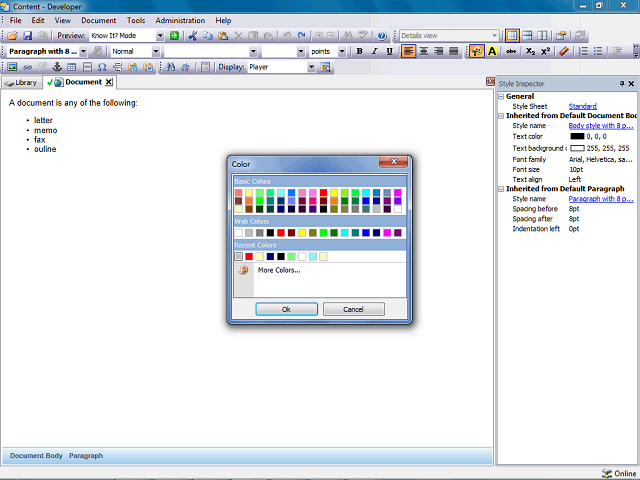
Task: Pick the yellow swatch in Web Colors
Action: 302,233
